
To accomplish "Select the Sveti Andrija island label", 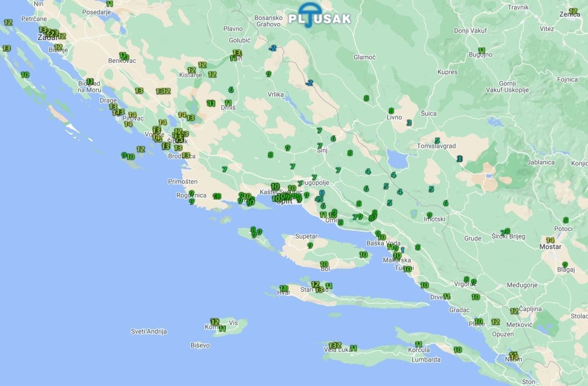I will tap(149, 332).
